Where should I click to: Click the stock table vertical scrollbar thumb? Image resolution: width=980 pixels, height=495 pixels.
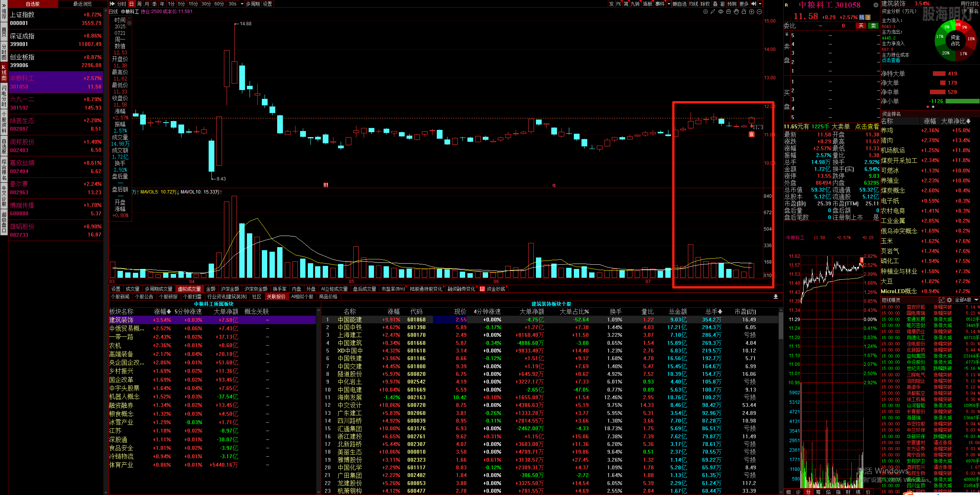(x=781, y=326)
